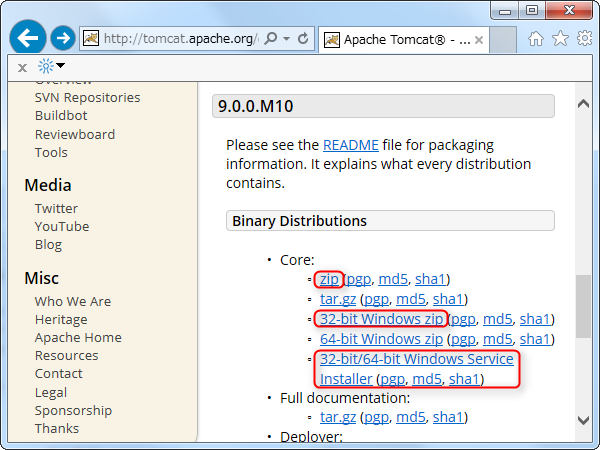
Task: Open a new blank tab
Action: click(x=503, y=40)
